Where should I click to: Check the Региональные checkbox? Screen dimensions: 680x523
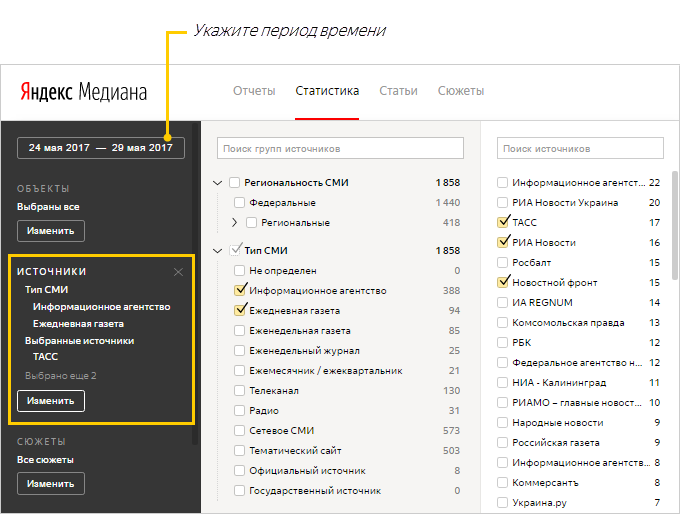(251, 222)
